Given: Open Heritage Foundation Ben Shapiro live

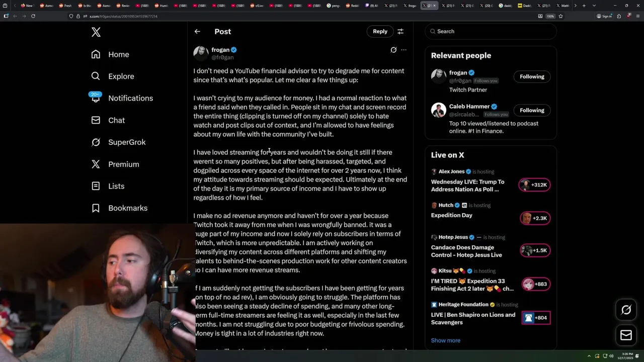Looking at the screenshot, I should 473,318.
